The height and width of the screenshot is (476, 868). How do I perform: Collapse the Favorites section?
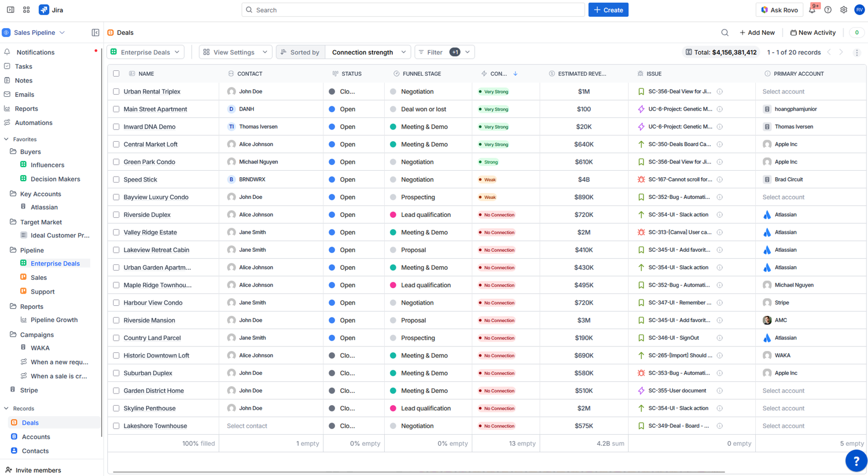tap(6, 140)
